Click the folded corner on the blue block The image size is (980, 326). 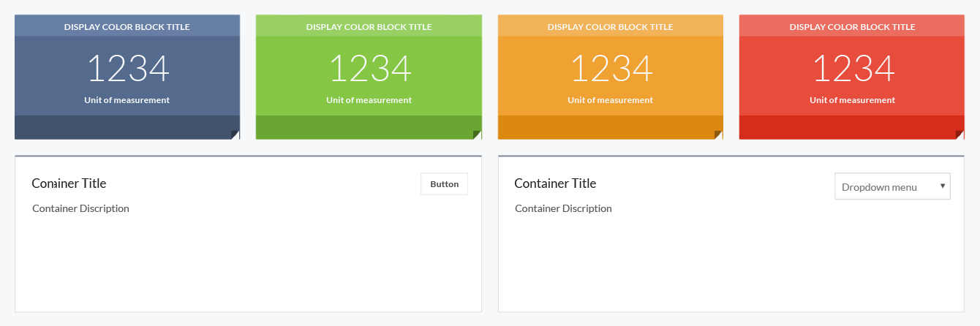pyautogui.click(x=235, y=134)
